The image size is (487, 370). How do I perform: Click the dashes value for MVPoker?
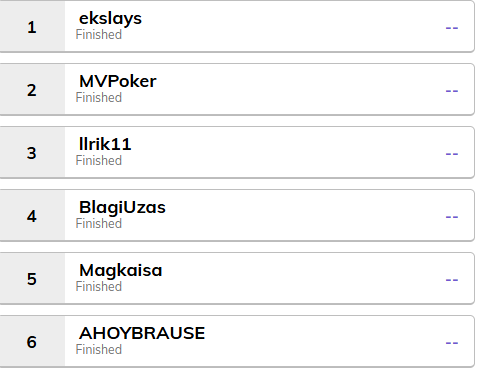pyautogui.click(x=452, y=91)
